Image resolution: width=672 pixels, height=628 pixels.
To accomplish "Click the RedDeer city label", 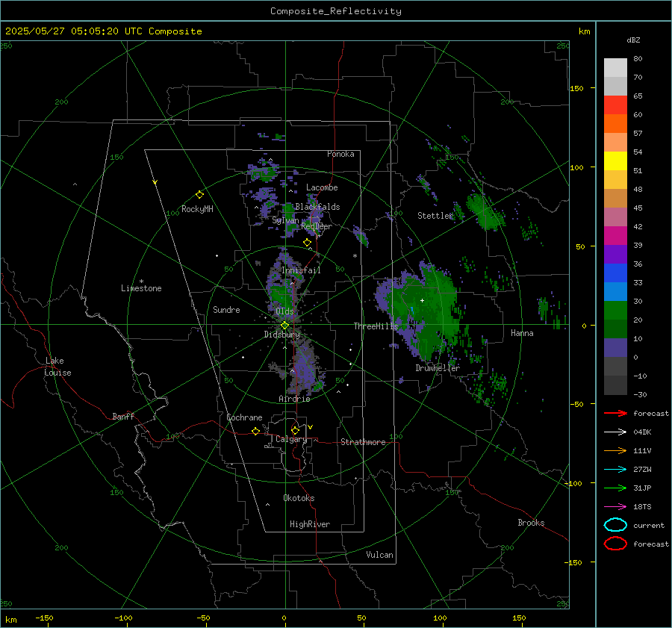I will 317,226.
